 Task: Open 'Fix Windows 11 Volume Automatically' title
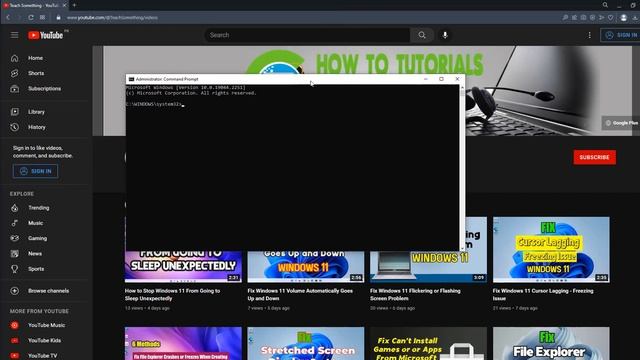[x=300, y=295]
